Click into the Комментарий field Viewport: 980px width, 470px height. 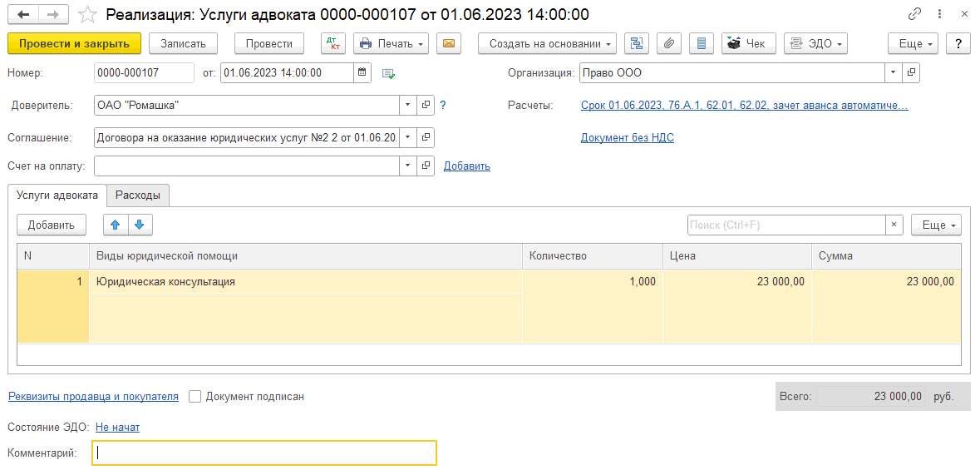point(263,453)
